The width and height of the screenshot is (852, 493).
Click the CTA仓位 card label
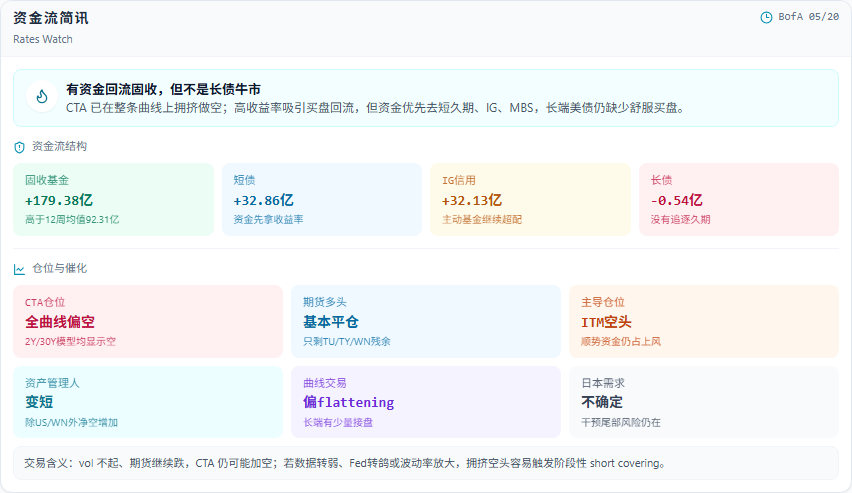coord(45,302)
